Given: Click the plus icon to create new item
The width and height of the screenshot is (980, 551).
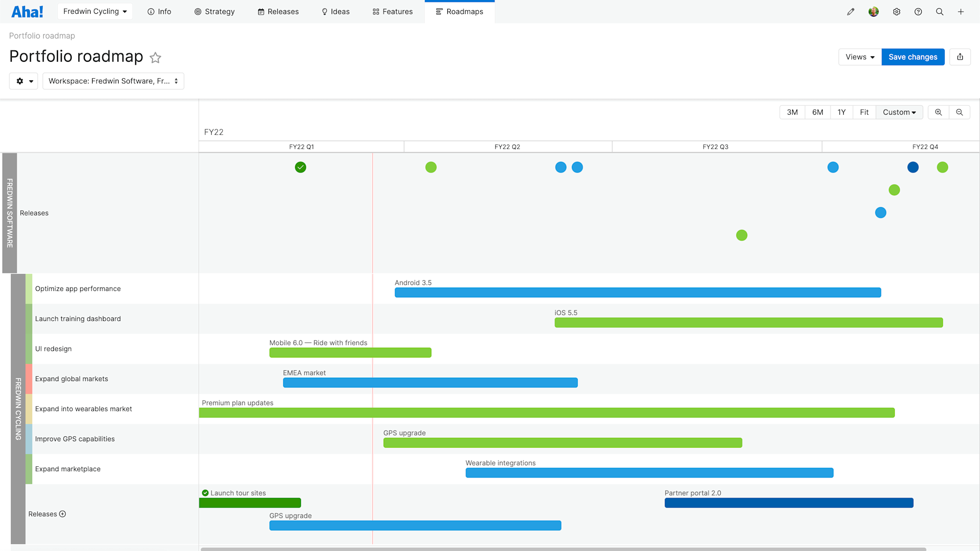Looking at the screenshot, I should 961,11.
